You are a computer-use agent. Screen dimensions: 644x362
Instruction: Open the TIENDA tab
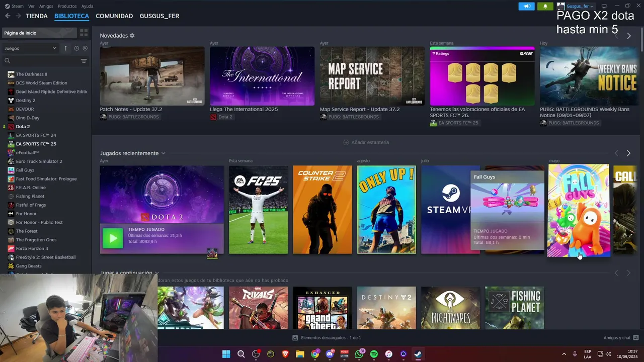click(37, 16)
